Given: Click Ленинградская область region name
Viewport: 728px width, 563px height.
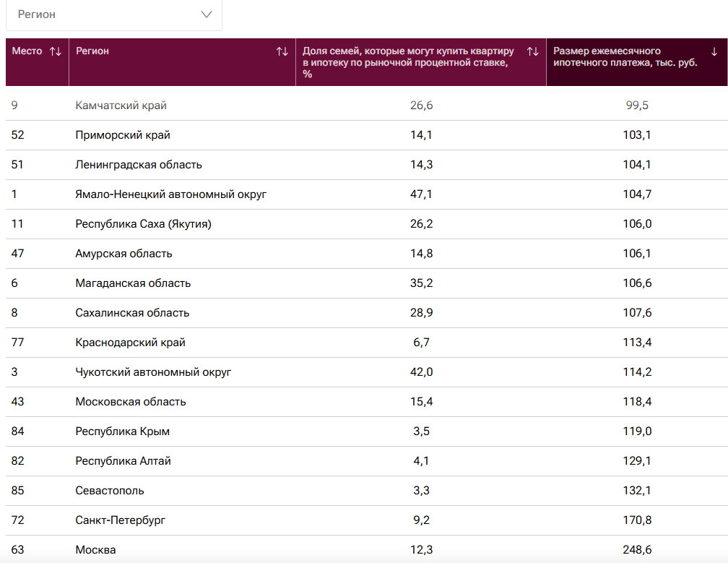Looking at the screenshot, I should 139,165.
